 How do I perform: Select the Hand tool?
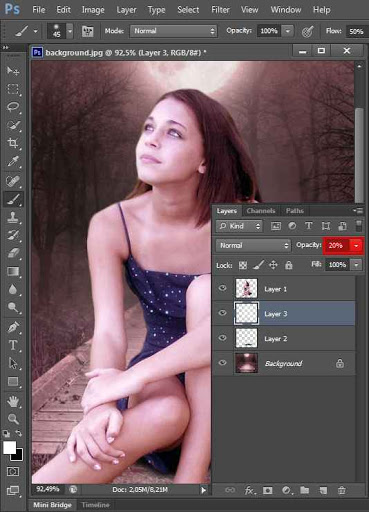pyautogui.click(x=13, y=401)
